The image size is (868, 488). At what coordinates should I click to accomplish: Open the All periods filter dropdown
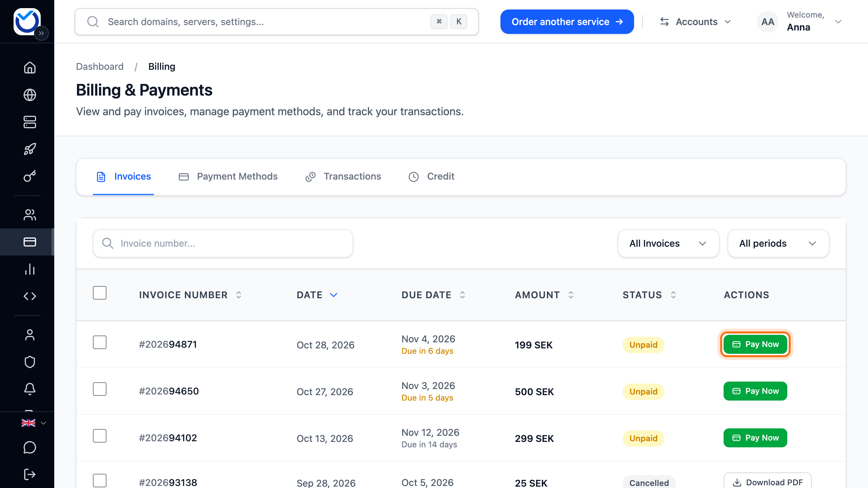click(x=778, y=243)
